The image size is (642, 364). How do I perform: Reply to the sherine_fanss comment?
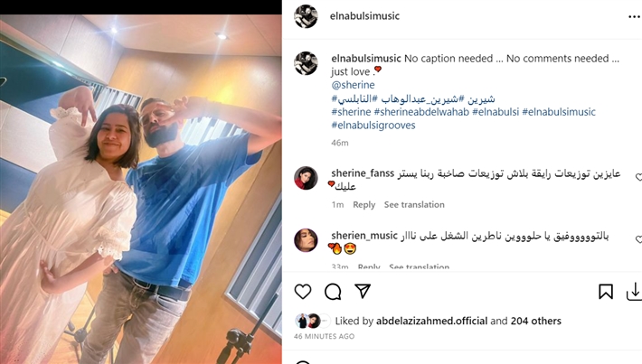(364, 204)
